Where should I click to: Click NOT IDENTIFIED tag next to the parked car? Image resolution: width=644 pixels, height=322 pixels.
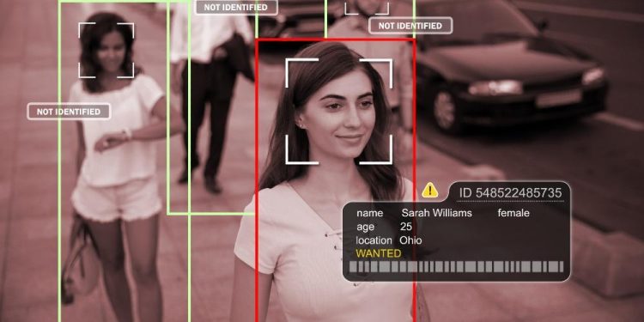pos(410,26)
